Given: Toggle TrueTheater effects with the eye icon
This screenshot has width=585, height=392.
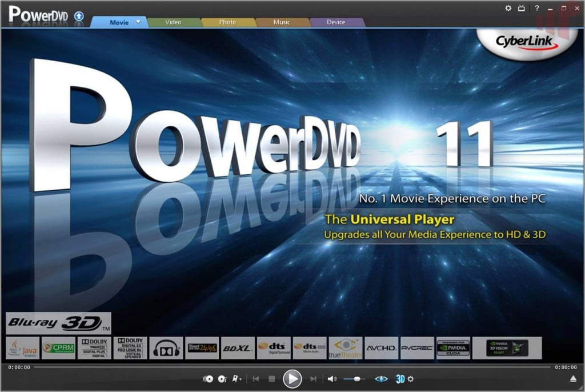Looking at the screenshot, I should click(381, 378).
